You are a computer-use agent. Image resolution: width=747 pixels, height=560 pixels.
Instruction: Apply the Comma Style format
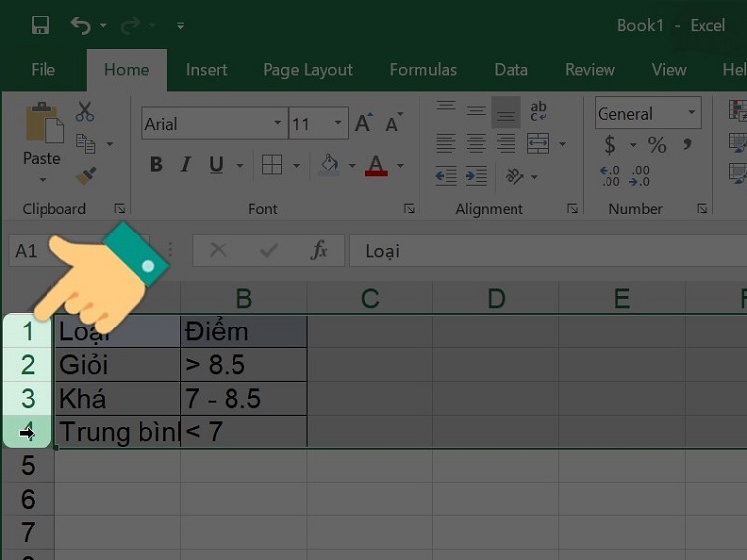(x=687, y=144)
